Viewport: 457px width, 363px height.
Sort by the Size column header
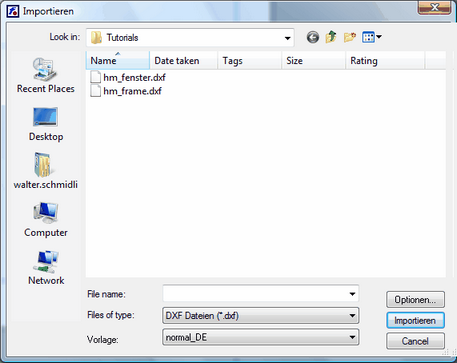point(314,61)
